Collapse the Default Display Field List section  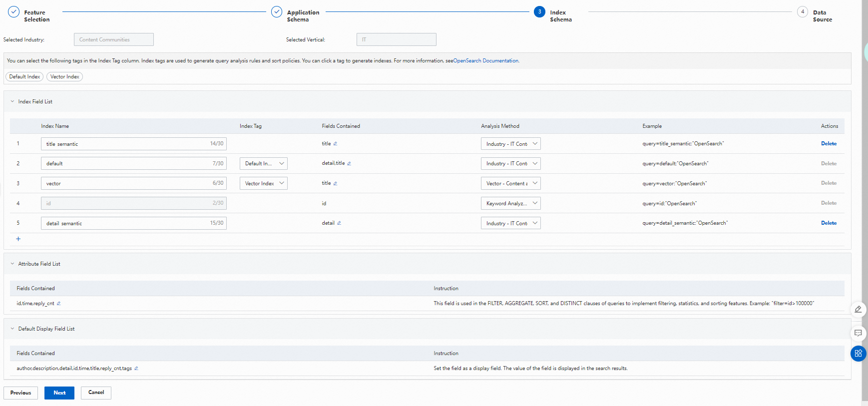(x=12, y=329)
